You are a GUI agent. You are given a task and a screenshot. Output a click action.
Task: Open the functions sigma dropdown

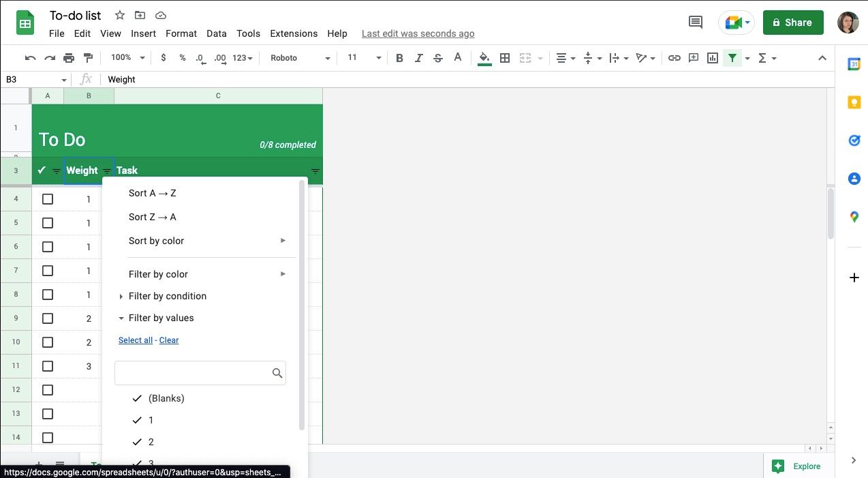click(767, 58)
